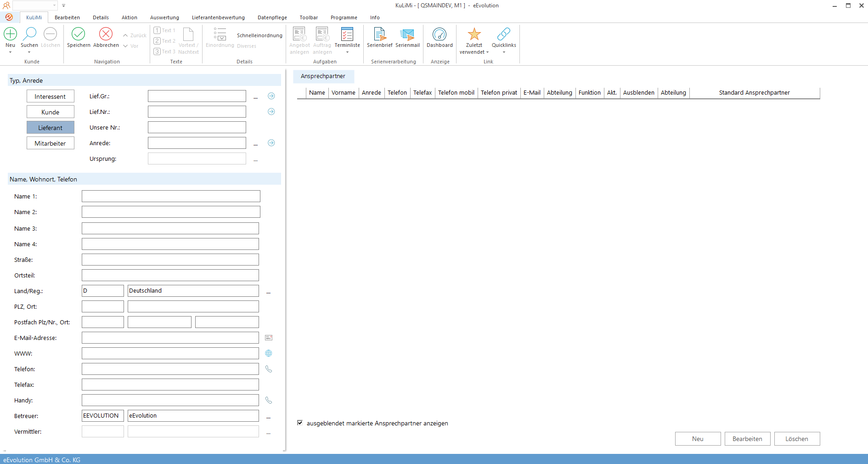Image resolution: width=868 pixels, height=464 pixels.
Task: Open Text 2 in Texte group
Action: click(164, 41)
